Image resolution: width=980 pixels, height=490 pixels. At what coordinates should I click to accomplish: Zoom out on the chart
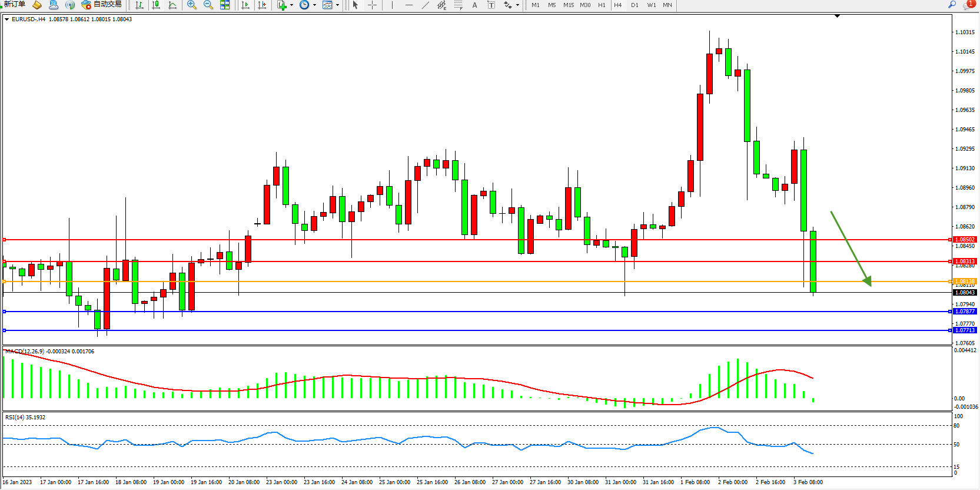pos(208,5)
